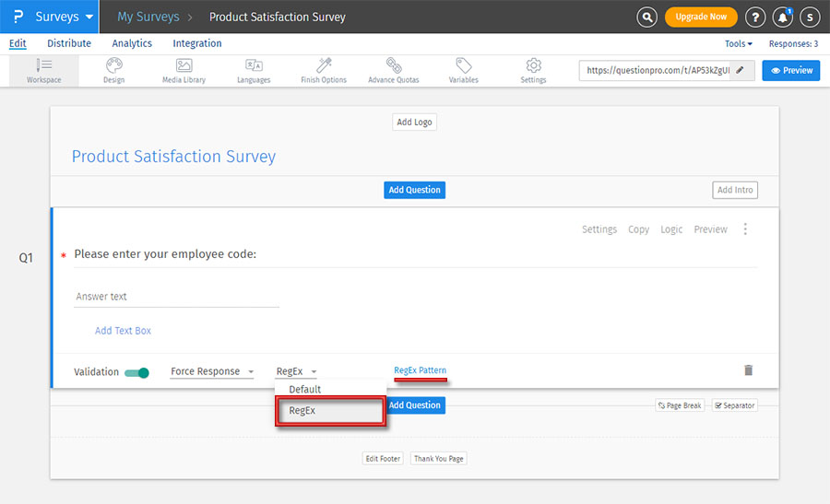Click the Page Break option
The width and height of the screenshot is (830, 504).
point(680,405)
